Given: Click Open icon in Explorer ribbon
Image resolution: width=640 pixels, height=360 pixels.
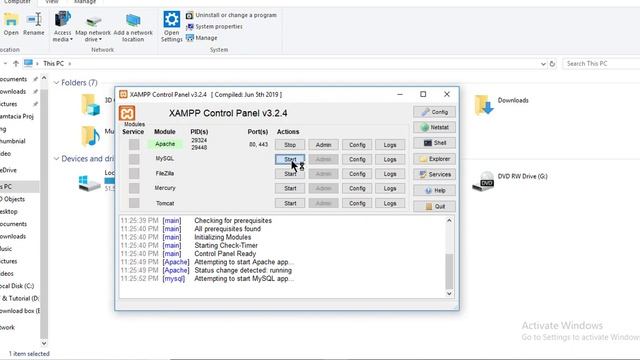Looking at the screenshot, I should click(x=11, y=24).
